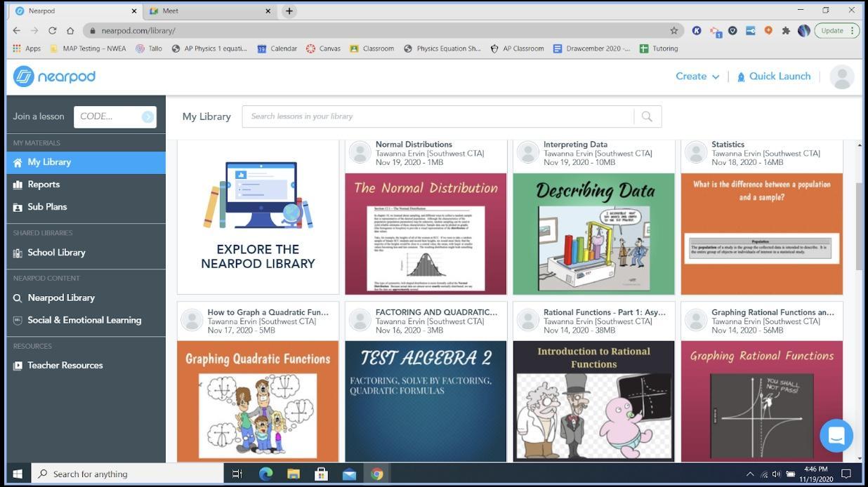Open Microsoft Store from taskbar

coord(321,474)
